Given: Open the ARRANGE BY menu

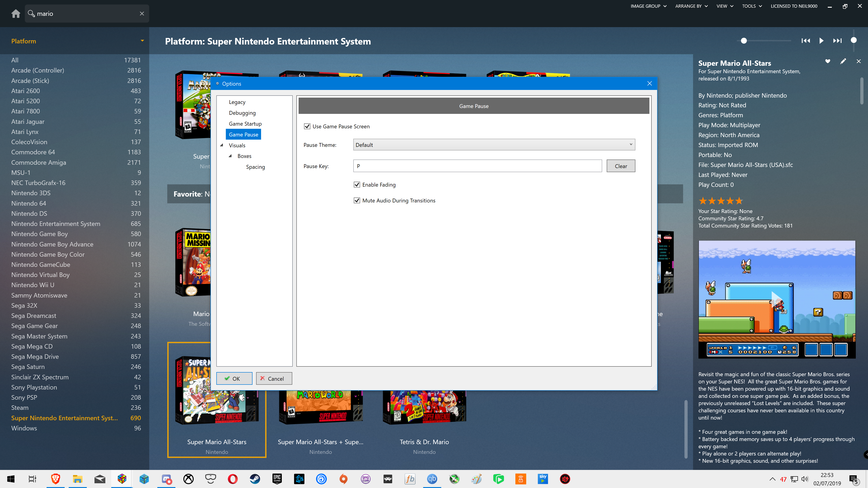Looking at the screenshot, I should click(x=691, y=6).
